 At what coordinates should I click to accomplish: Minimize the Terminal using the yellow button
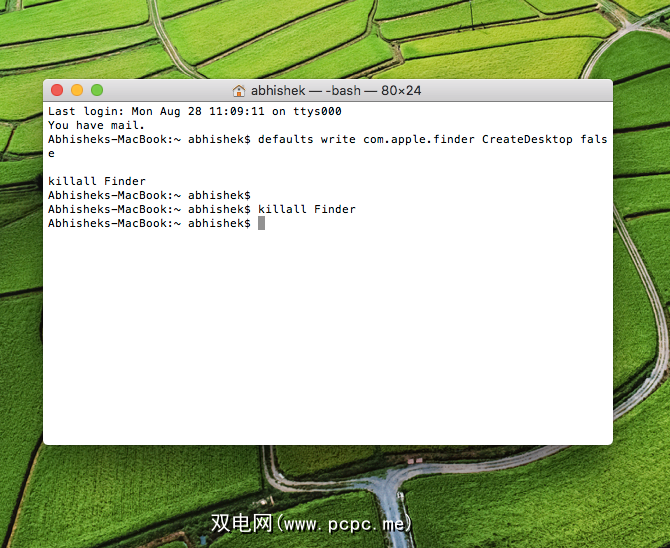pos(77,90)
